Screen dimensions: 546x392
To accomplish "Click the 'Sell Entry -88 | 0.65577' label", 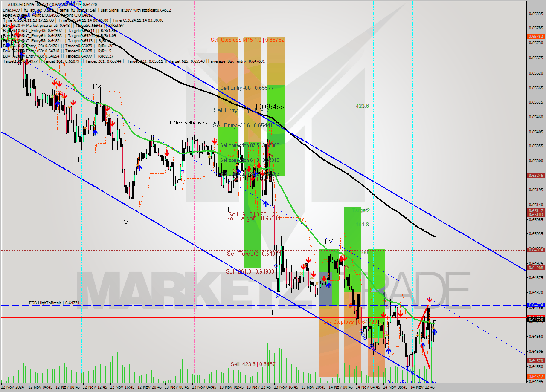I will (247, 88).
